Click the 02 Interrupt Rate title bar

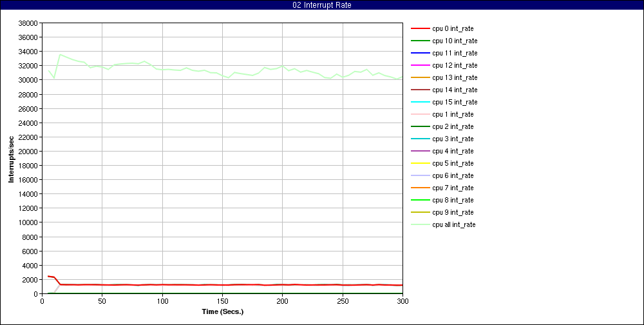322,5
